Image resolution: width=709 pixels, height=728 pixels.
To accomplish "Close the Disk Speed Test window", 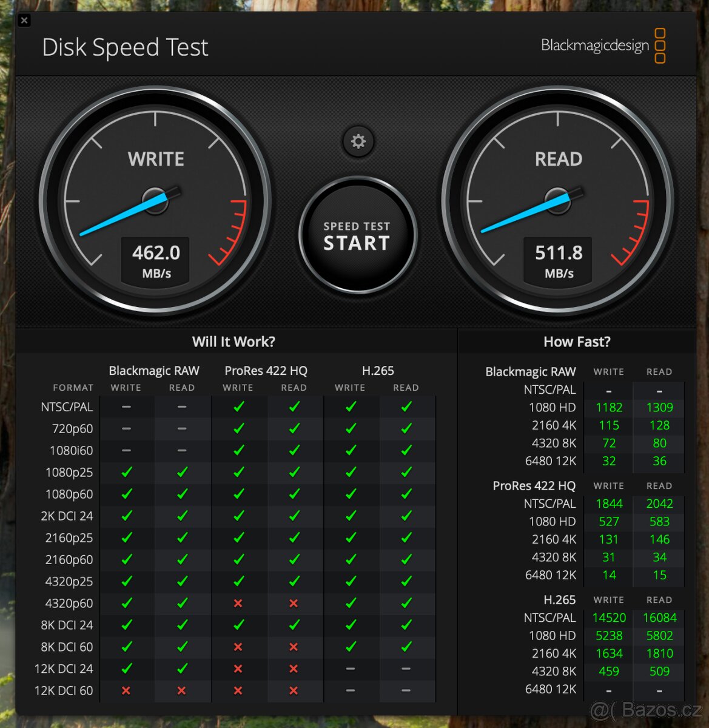I will point(24,20).
